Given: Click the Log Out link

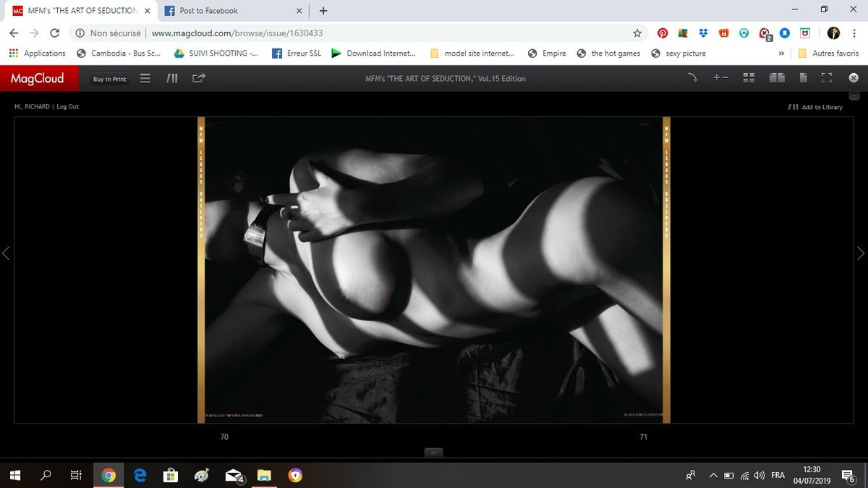Looking at the screenshot, I should point(68,106).
